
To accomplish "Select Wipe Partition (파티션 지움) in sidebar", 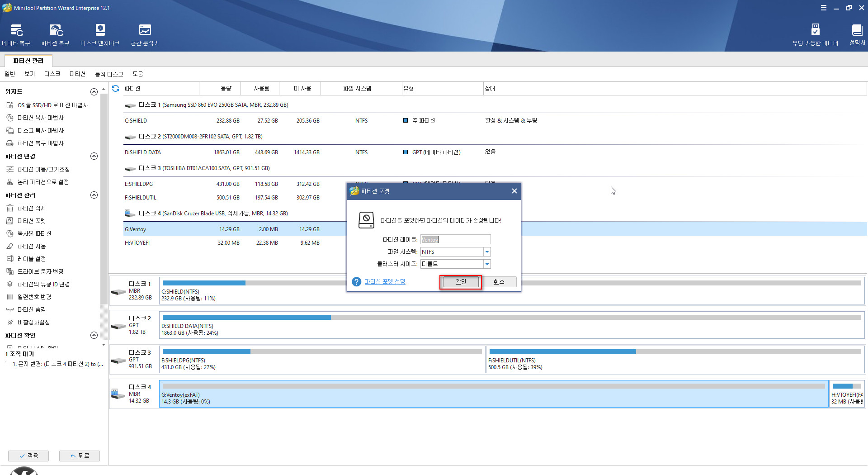I will click(31, 246).
